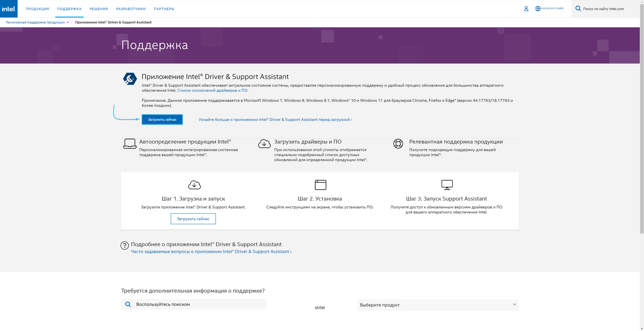
Task: Click the Intel logo
Action: click(x=9, y=9)
